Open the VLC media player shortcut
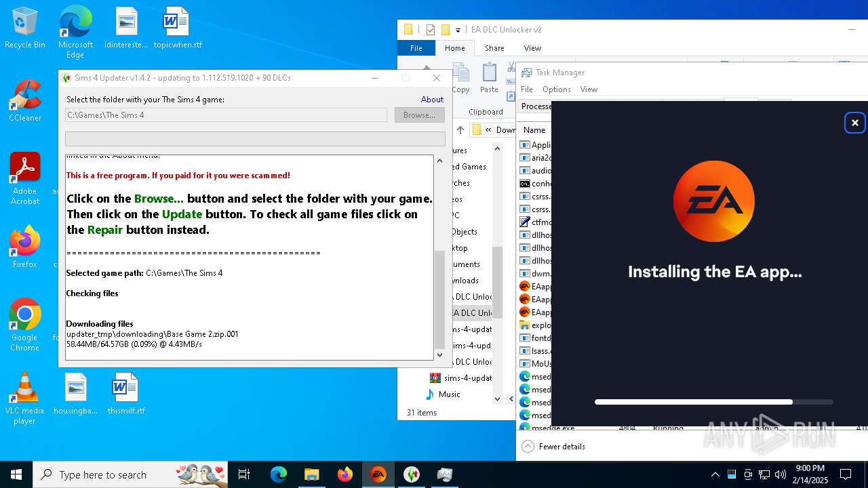Screen dimensions: 868x488 pyautogui.click(x=25, y=398)
